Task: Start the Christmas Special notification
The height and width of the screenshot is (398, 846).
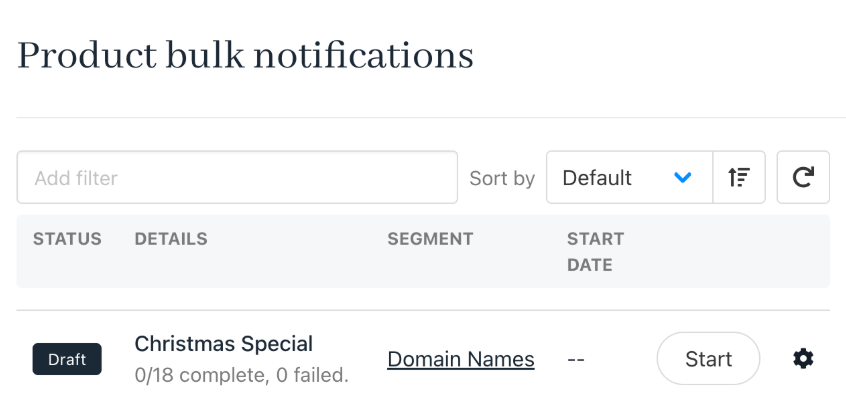Action: click(708, 359)
